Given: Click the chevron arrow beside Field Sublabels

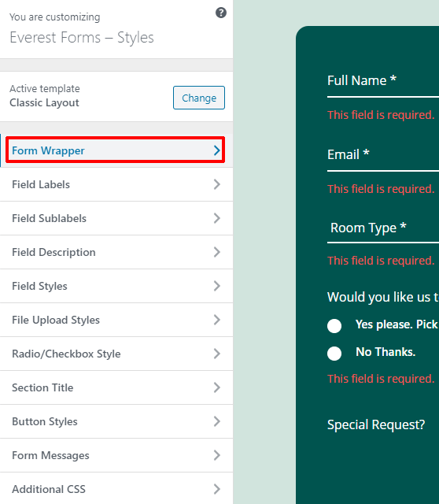Looking at the screenshot, I should (x=217, y=218).
